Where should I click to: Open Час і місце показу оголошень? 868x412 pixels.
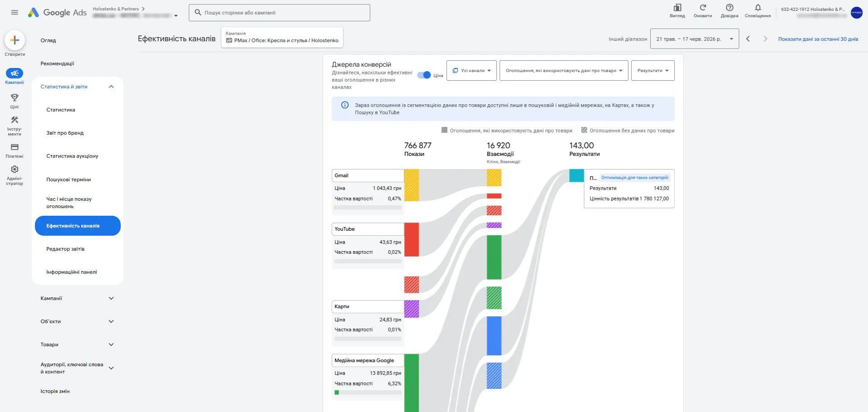69,203
